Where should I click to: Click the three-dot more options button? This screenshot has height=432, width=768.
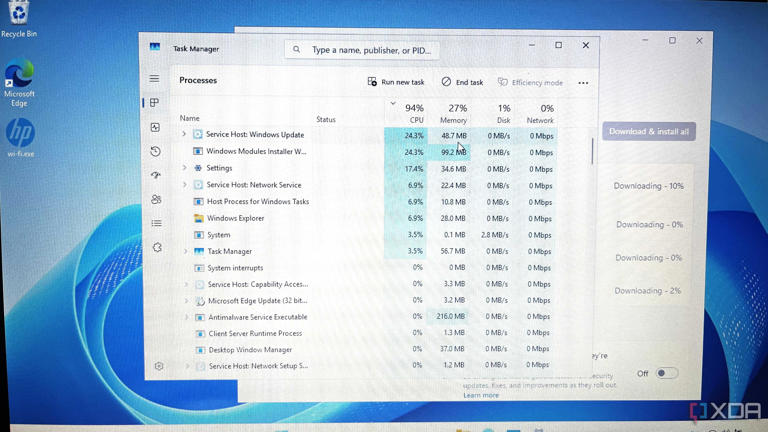(x=583, y=83)
